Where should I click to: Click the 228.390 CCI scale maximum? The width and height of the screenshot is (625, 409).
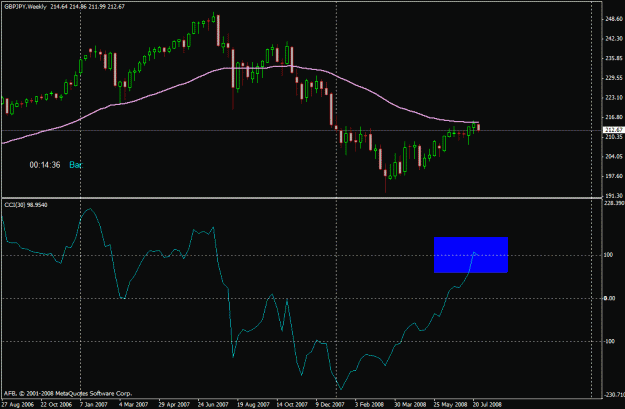click(614, 203)
